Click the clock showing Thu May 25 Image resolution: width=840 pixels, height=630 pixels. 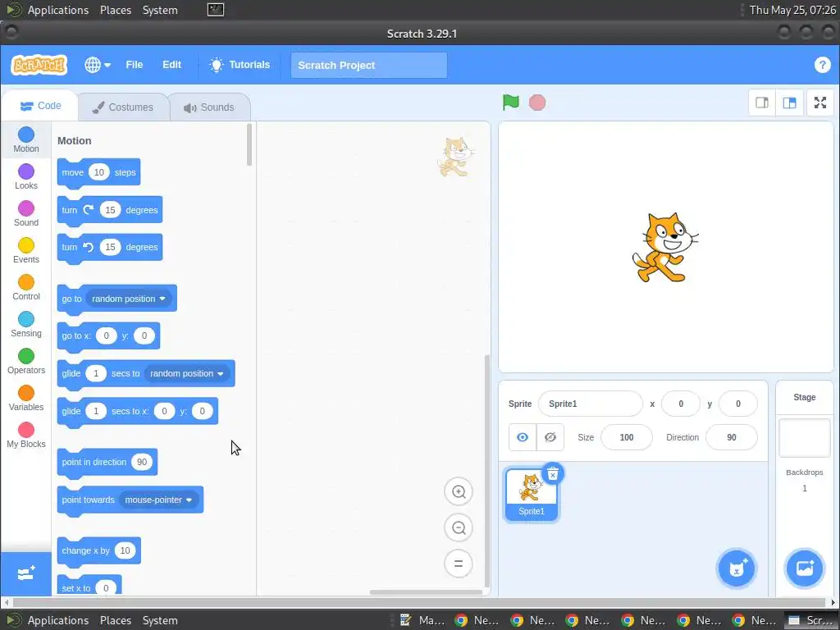click(x=792, y=10)
